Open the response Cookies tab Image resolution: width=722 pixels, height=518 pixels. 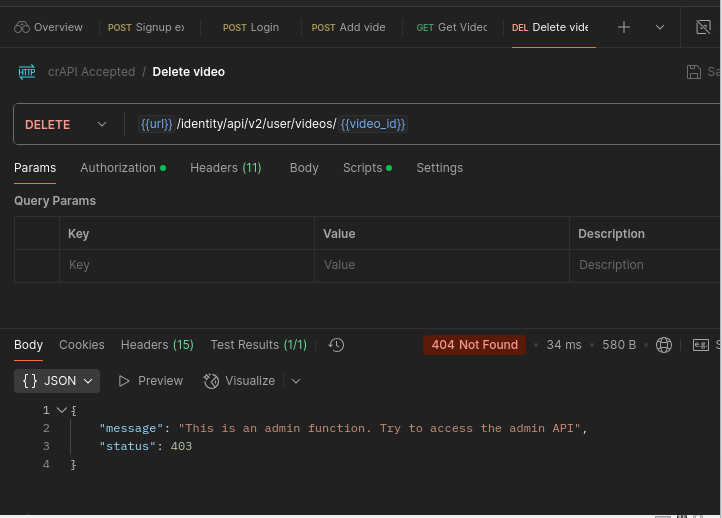(82, 345)
